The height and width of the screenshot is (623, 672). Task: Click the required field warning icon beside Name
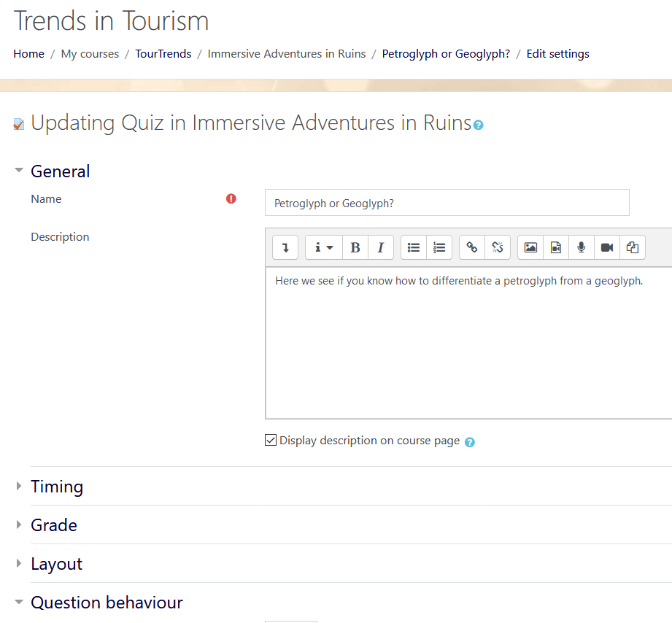click(231, 198)
